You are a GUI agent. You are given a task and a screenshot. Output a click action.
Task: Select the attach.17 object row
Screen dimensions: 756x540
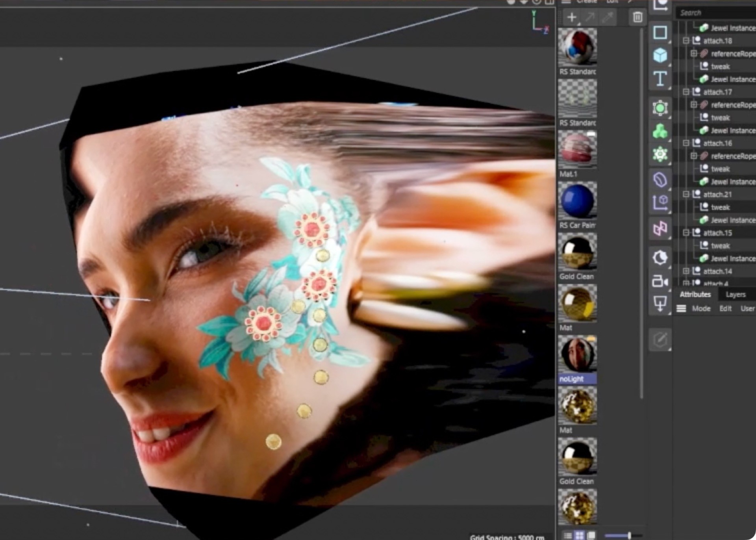tap(717, 92)
